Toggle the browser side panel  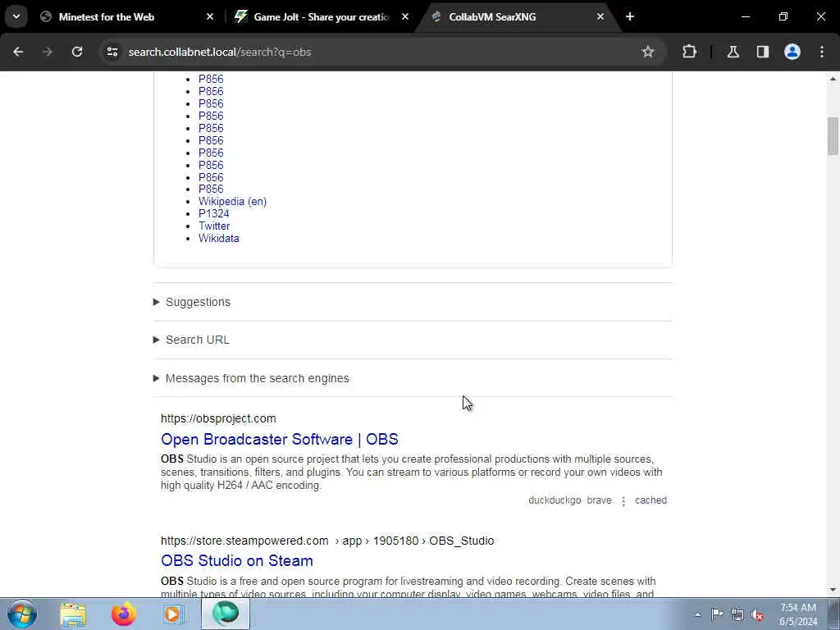763,52
